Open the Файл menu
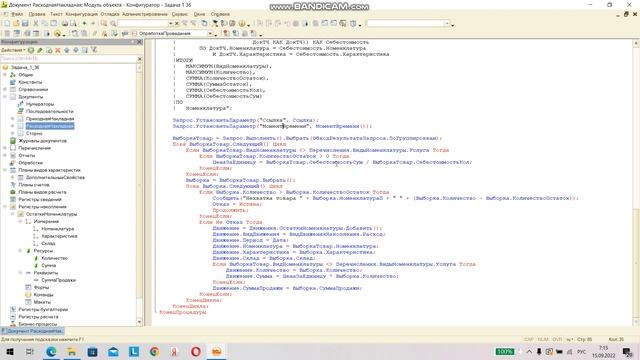The width and height of the screenshot is (640, 360). click(17, 14)
